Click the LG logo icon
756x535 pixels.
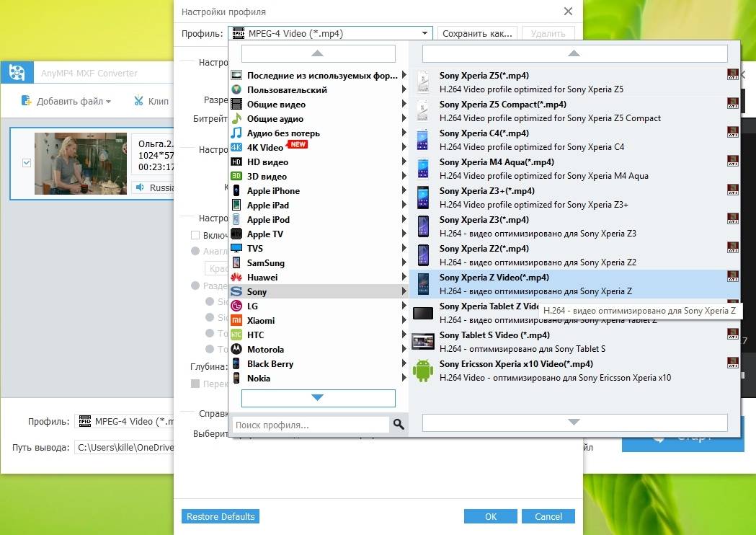pos(236,306)
